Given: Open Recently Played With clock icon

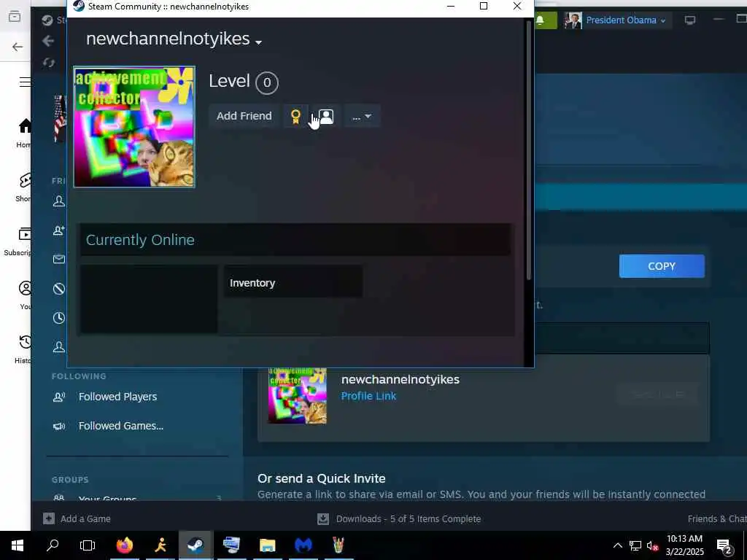Looking at the screenshot, I should click(x=59, y=318).
